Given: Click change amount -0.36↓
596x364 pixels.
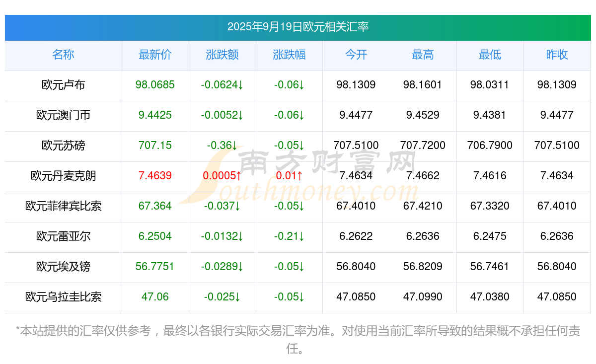Looking at the screenshot, I should point(222,146).
